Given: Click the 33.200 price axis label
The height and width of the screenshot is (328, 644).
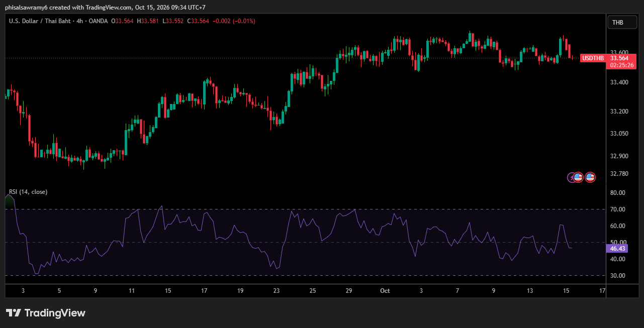Looking at the screenshot, I should [618, 111].
